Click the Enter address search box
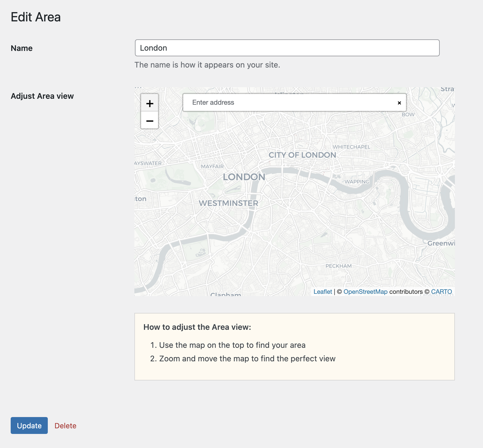 pos(290,103)
